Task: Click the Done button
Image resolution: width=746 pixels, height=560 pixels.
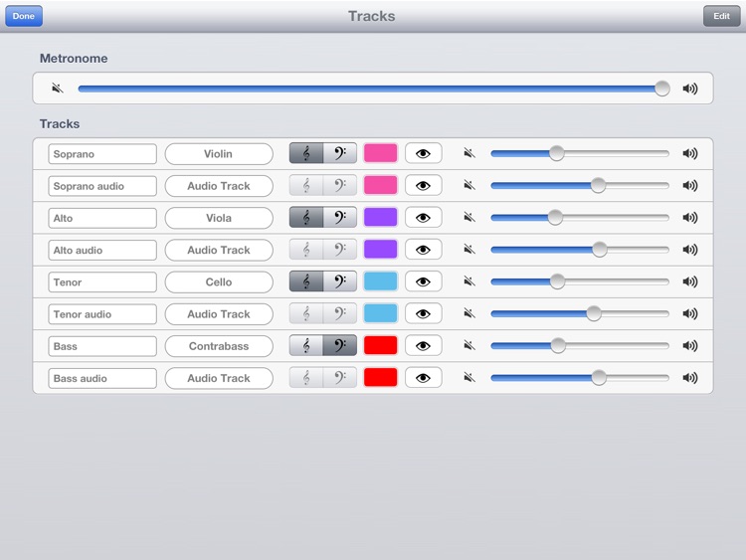Action: [x=24, y=16]
